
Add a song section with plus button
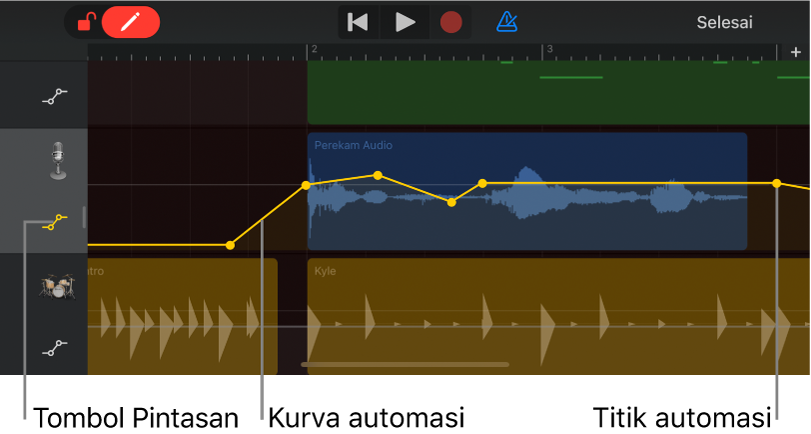795,52
